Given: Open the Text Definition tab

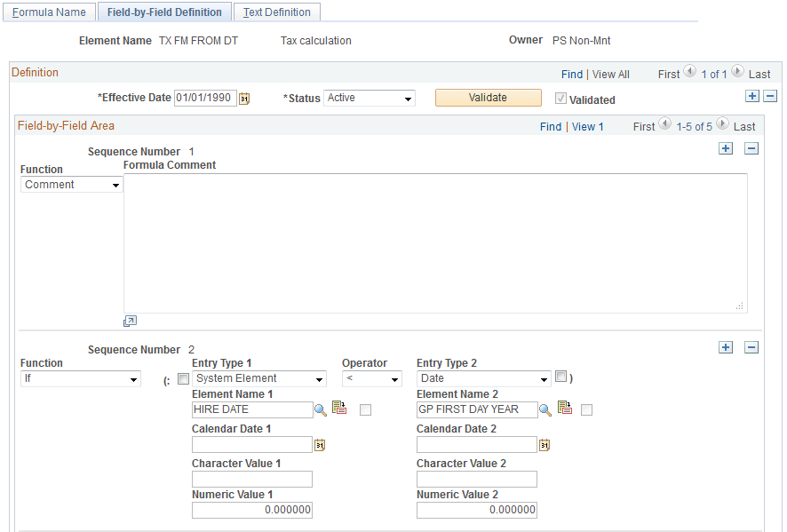Looking at the screenshot, I should click(x=276, y=12).
